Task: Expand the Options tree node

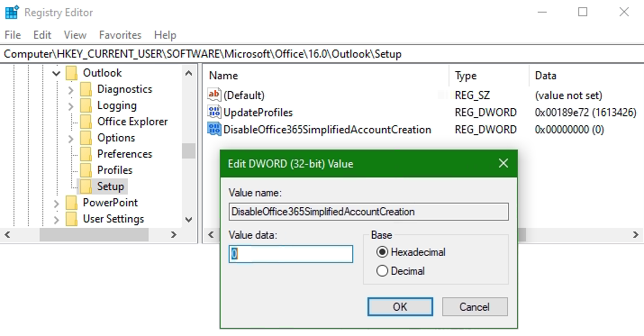Action: 70,139
